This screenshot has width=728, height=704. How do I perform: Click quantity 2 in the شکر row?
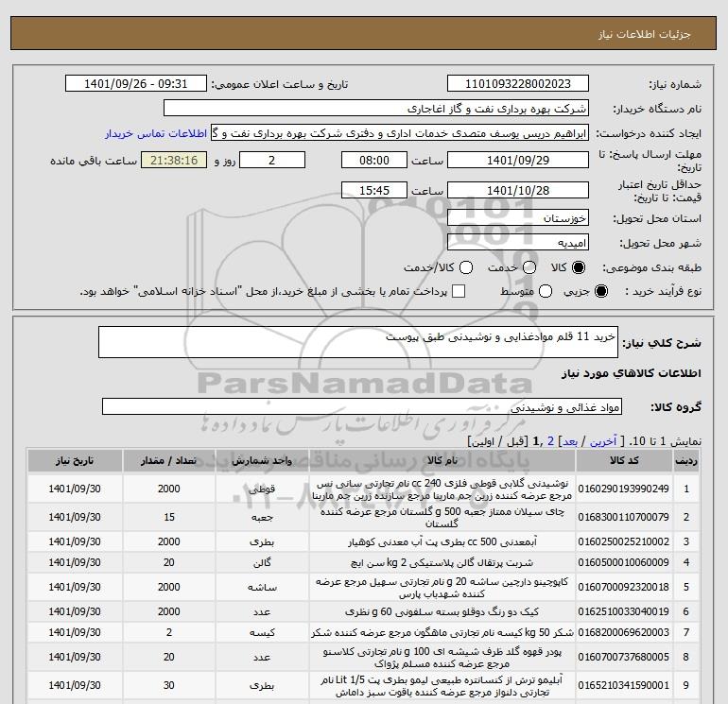pyautogui.click(x=169, y=632)
